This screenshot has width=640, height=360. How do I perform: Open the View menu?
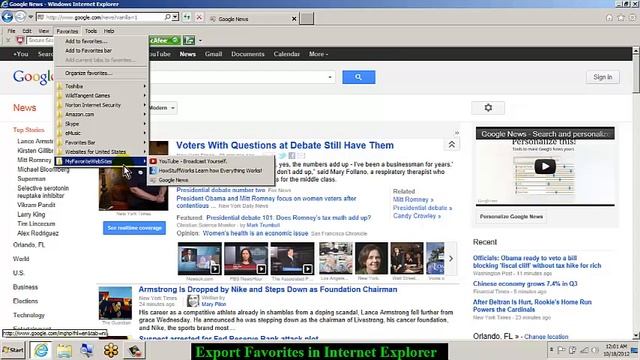pyautogui.click(x=44, y=31)
